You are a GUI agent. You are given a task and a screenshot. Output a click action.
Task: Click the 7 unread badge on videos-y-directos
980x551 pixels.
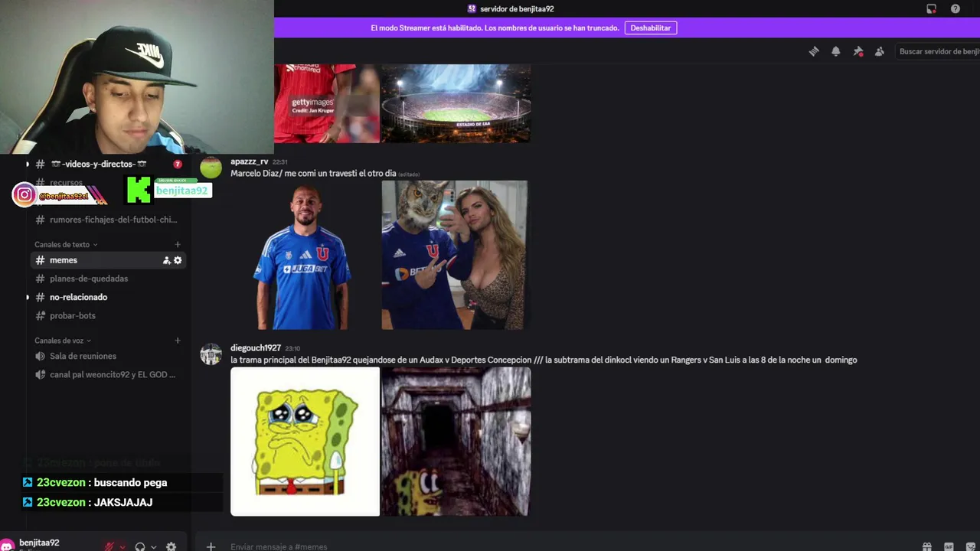pos(178,165)
